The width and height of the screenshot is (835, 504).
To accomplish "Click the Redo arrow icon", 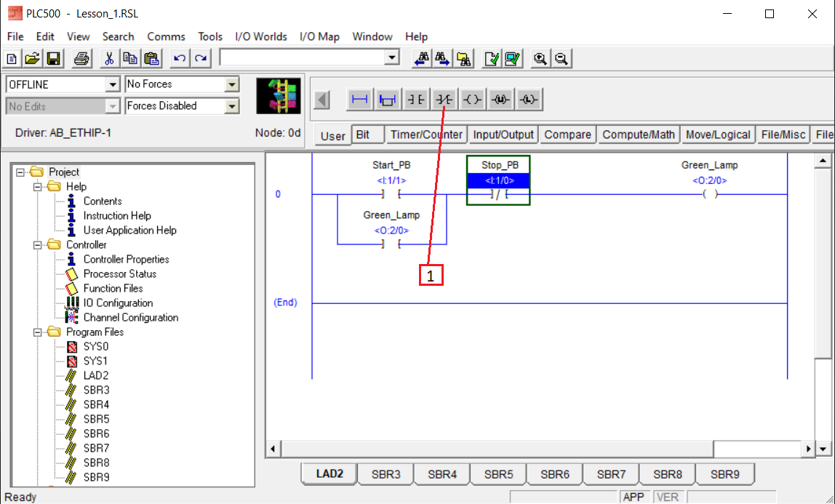I will pyautogui.click(x=201, y=58).
